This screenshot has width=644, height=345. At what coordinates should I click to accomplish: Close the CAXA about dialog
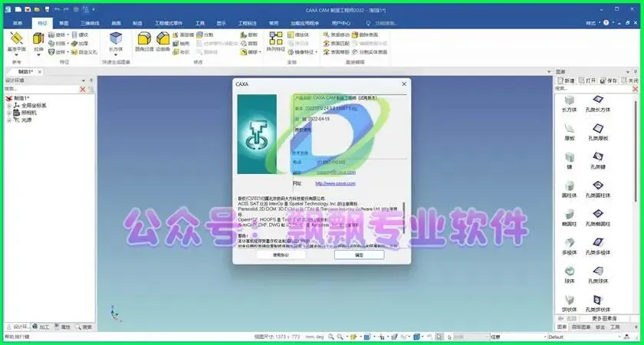click(x=404, y=84)
